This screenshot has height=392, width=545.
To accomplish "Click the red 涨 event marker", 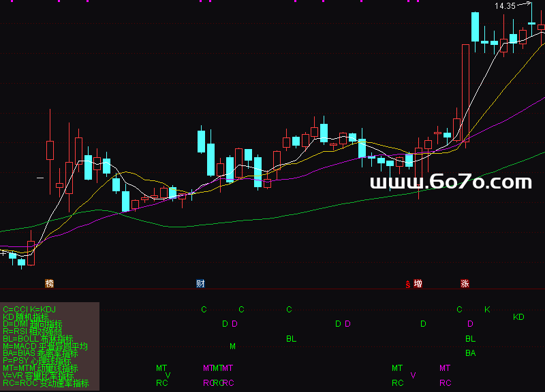I will click(x=465, y=283).
